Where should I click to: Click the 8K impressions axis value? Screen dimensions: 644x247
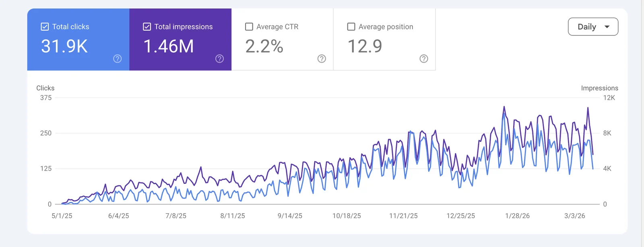pos(607,133)
